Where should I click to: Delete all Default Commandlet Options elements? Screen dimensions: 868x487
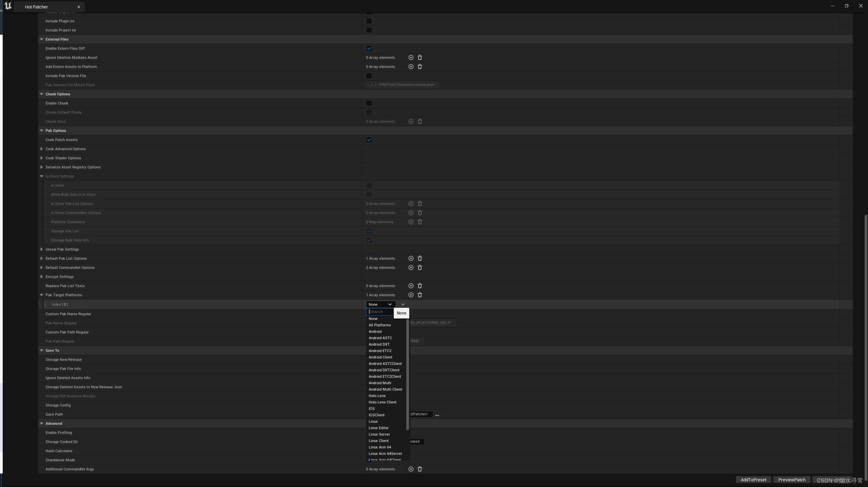point(419,268)
